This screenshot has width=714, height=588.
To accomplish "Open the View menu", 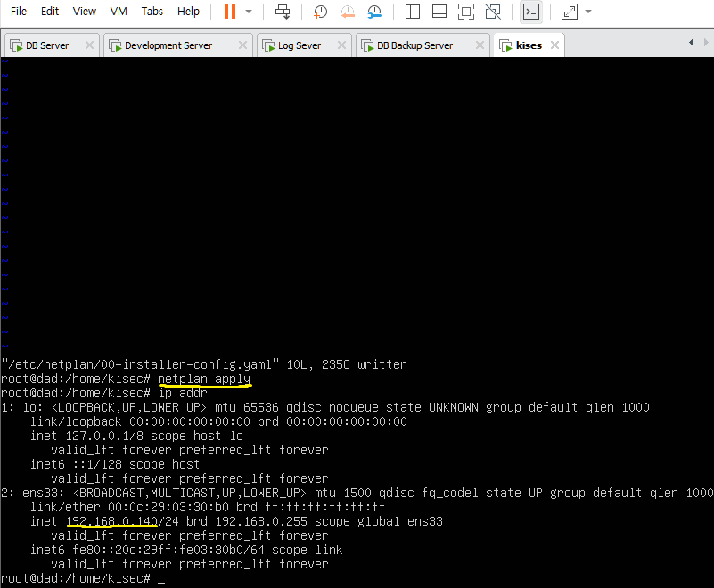I will (x=85, y=12).
